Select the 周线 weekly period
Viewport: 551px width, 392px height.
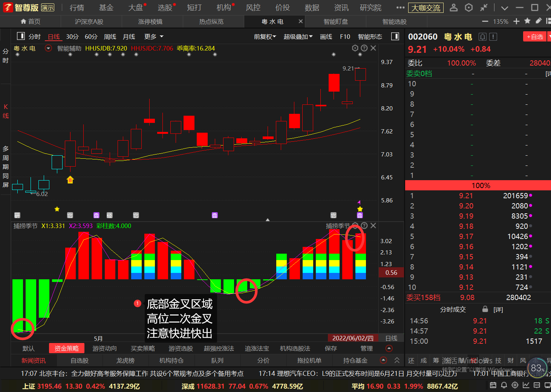click(110, 37)
